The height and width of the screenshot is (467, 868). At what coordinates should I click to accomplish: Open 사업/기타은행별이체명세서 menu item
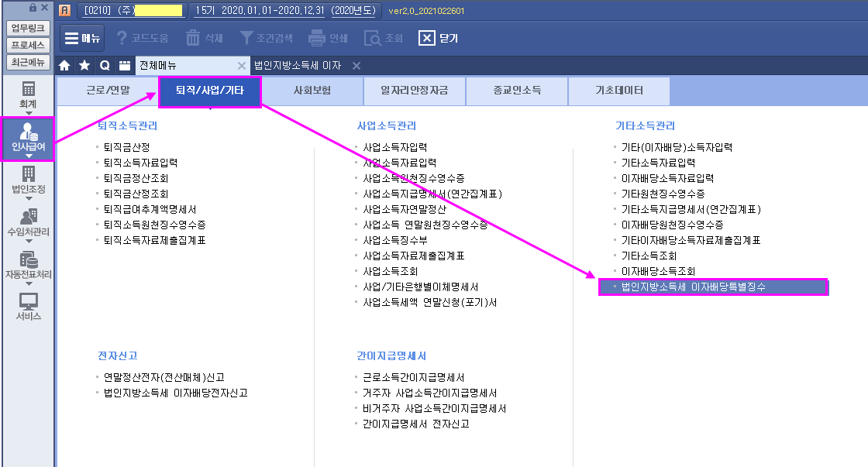(421, 287)
